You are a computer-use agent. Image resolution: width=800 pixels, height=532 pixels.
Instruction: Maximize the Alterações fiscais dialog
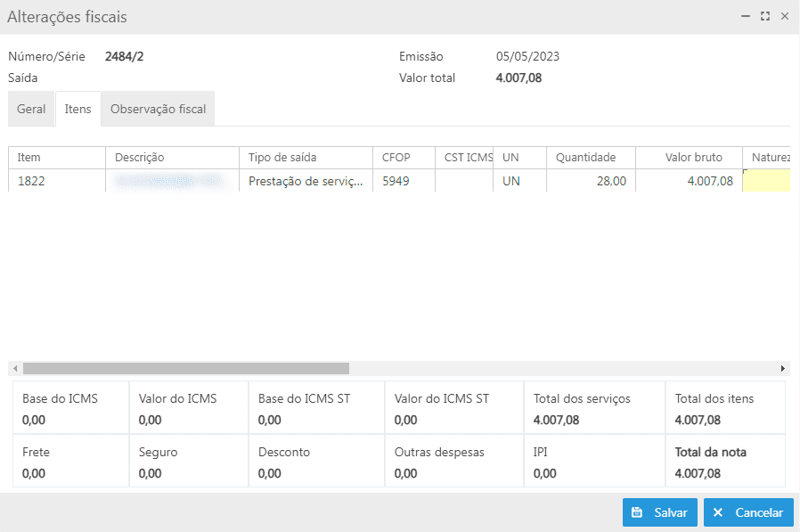point(764,16)
